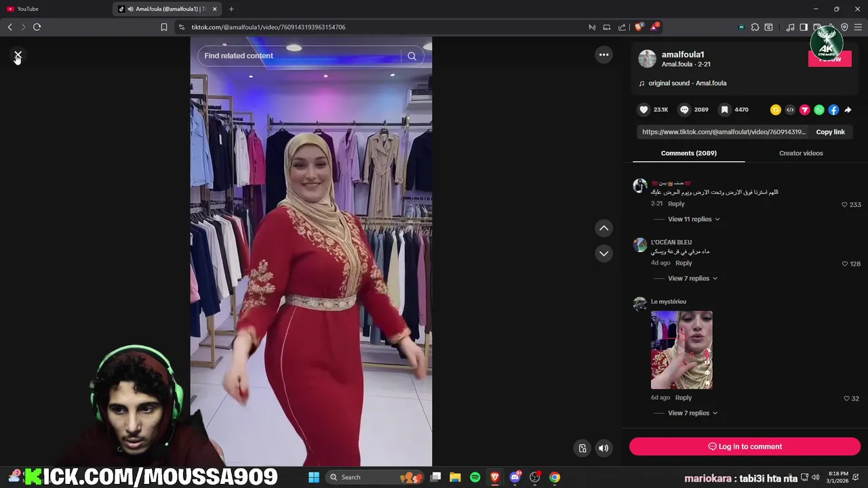Like the comment with 128 likes
The image size is (868, 488).
pyautogui.click(x=844, y=264)
